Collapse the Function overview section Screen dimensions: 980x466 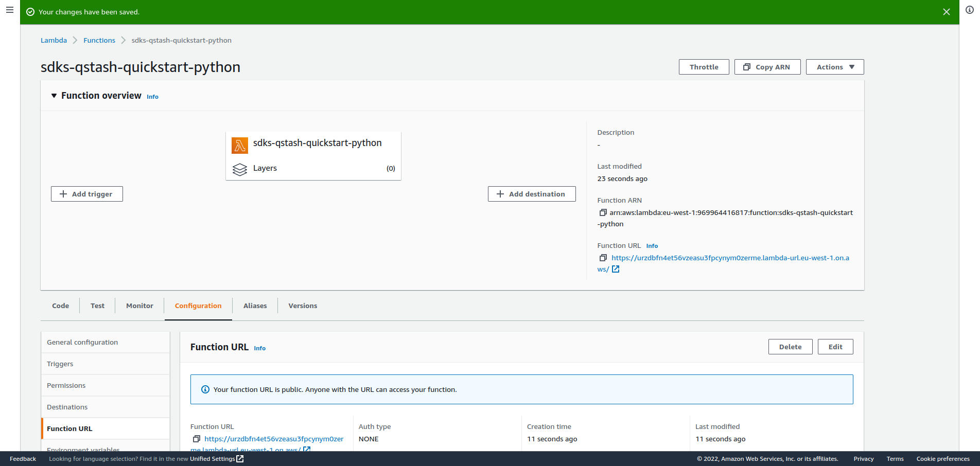coord(54,96)
